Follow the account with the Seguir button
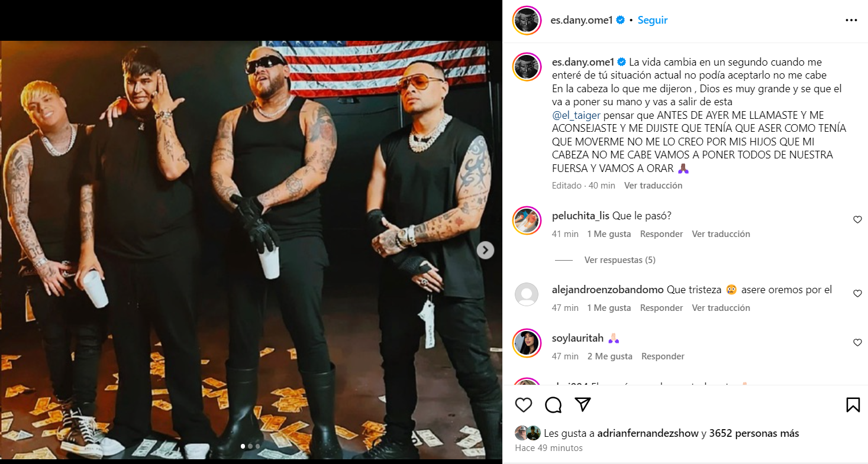 653,20
